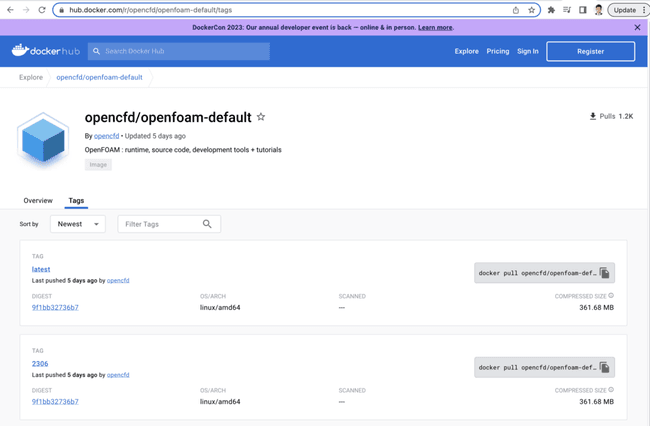Open the latest tag link
The width and height of the screenshot is (650, 426).
click(41, 270)
